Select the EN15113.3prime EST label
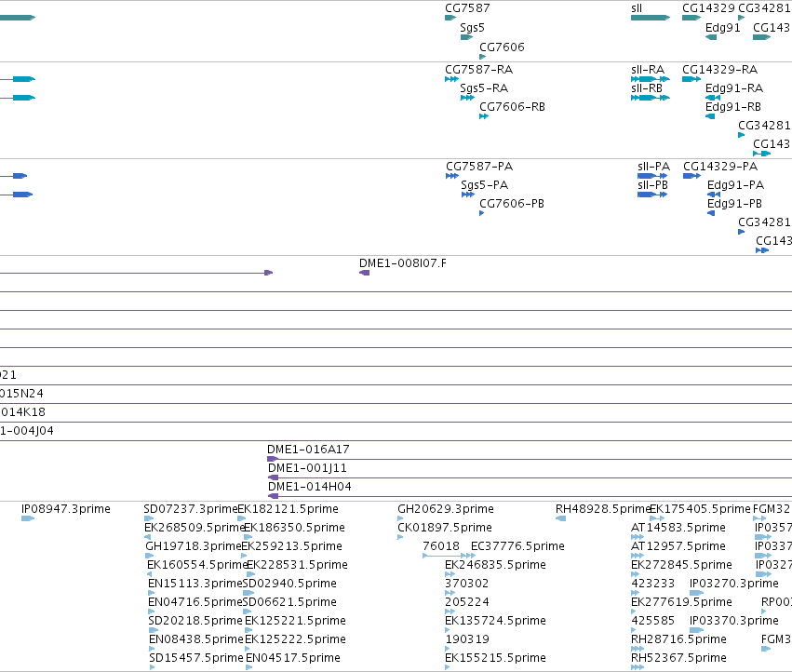Image resolution: width=792 pixels, height=672 pixels. [195, 584]
